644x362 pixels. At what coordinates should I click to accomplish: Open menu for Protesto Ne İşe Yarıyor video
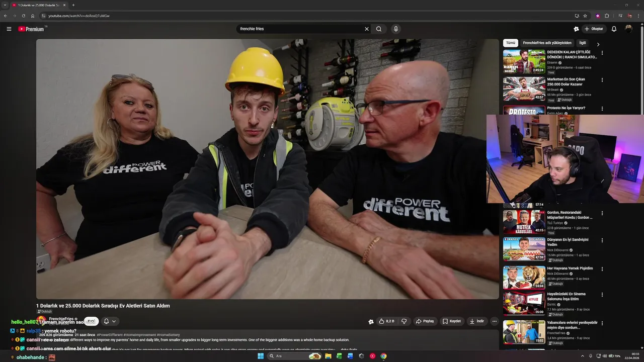[602, 109]
